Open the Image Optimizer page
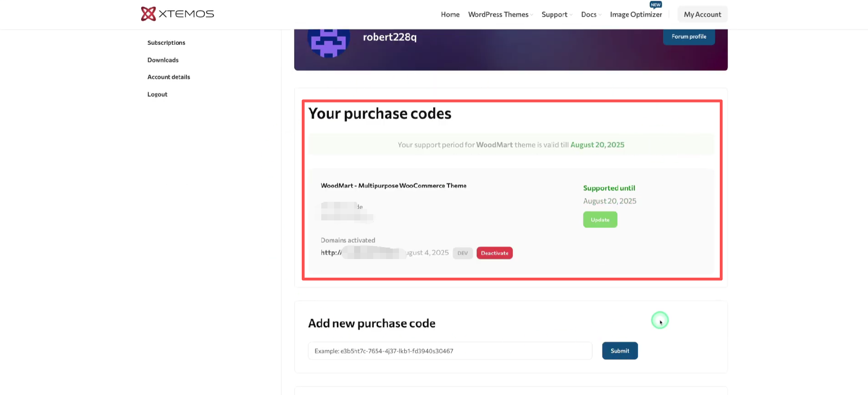 (x=636, y=15)
